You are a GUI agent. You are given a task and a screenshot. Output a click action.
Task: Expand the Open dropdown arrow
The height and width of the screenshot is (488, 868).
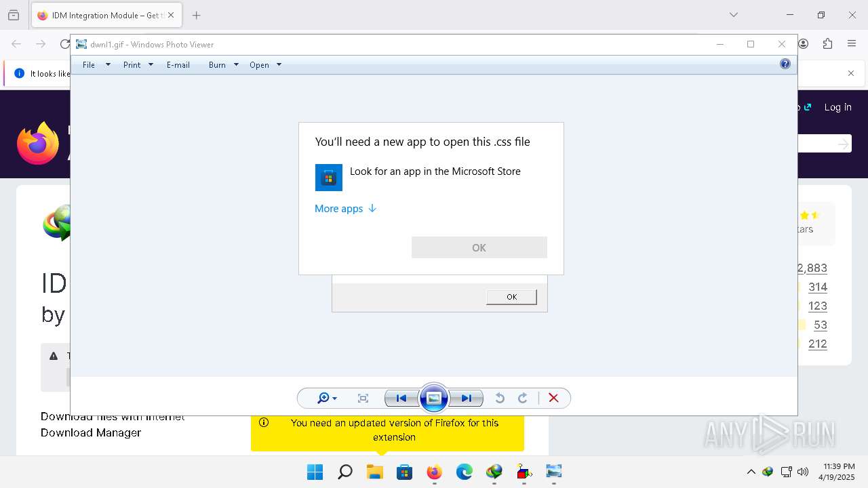[x=279, y=65]
